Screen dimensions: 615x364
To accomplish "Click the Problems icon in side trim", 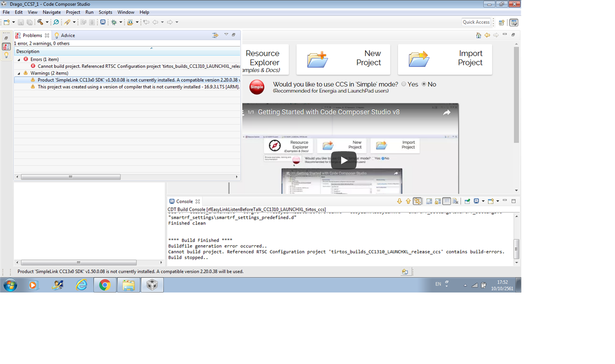I will click(x=6, y=46).
